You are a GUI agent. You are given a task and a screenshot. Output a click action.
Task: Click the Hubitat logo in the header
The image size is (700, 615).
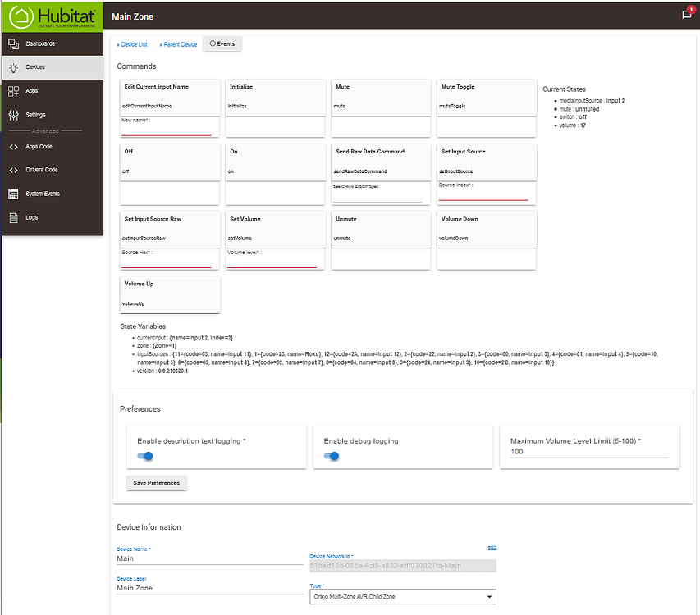(52, 16)
